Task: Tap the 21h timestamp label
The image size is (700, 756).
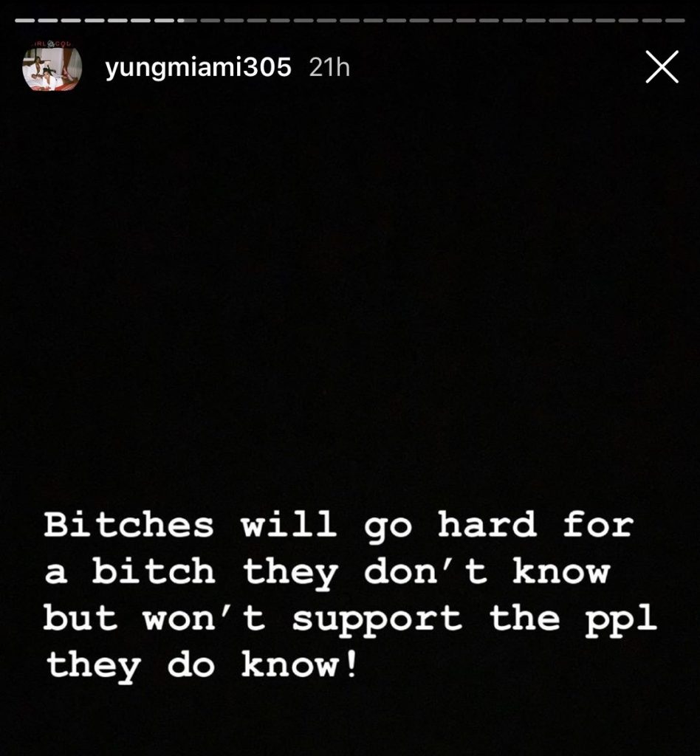Action: tap(329, 67)
